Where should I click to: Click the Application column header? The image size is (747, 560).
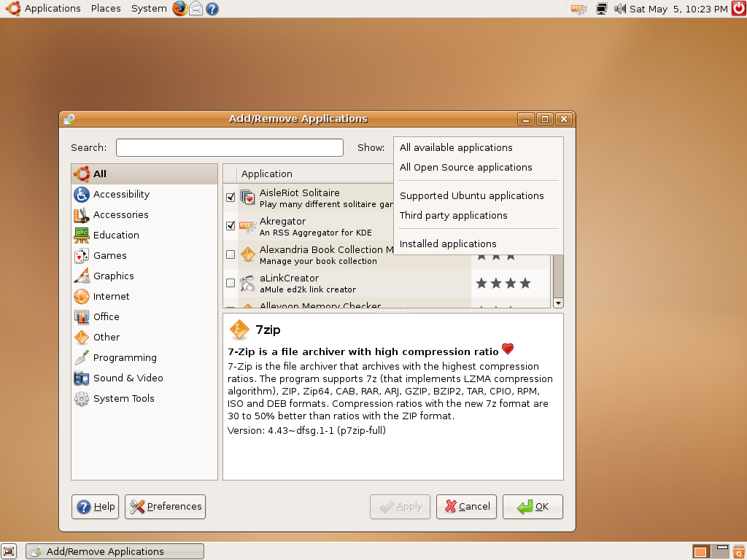pos(315,174)
